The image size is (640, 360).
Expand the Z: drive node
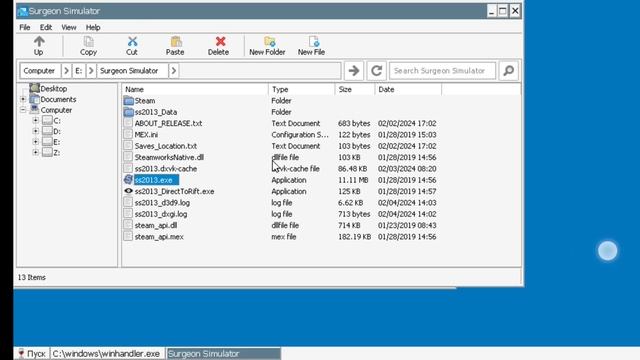pyautogui.click(x=36, y=152)
